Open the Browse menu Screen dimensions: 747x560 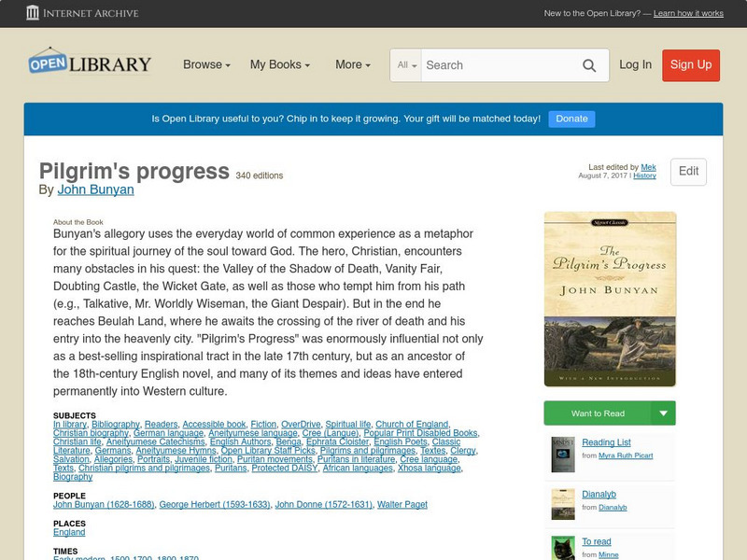click(206, 64)
